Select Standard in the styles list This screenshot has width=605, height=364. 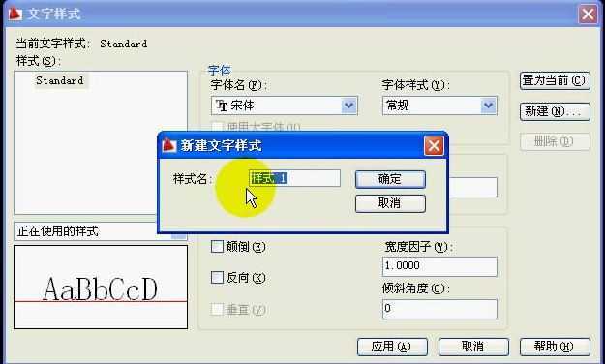coord(60,80)
